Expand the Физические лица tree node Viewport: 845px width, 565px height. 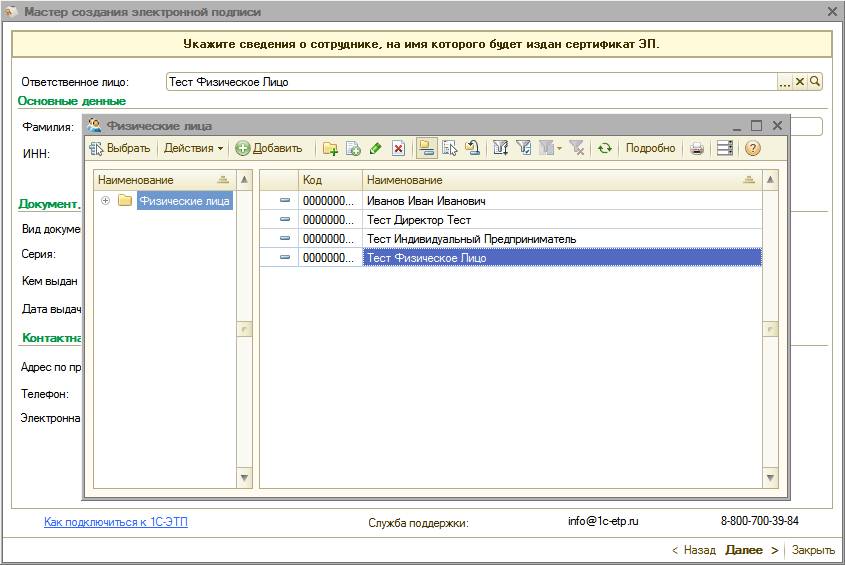106,201
